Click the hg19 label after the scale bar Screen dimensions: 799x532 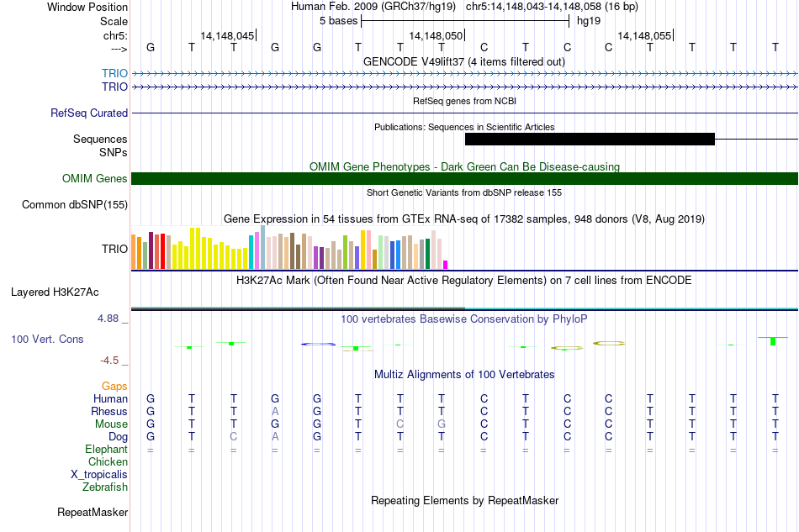coord(589,21)
